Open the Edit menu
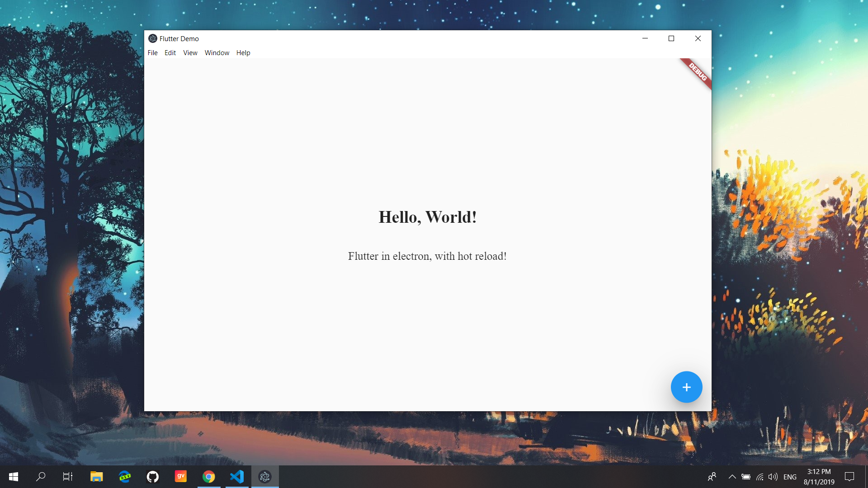This screenshot has height=488, width=868. tap(170, 53)
